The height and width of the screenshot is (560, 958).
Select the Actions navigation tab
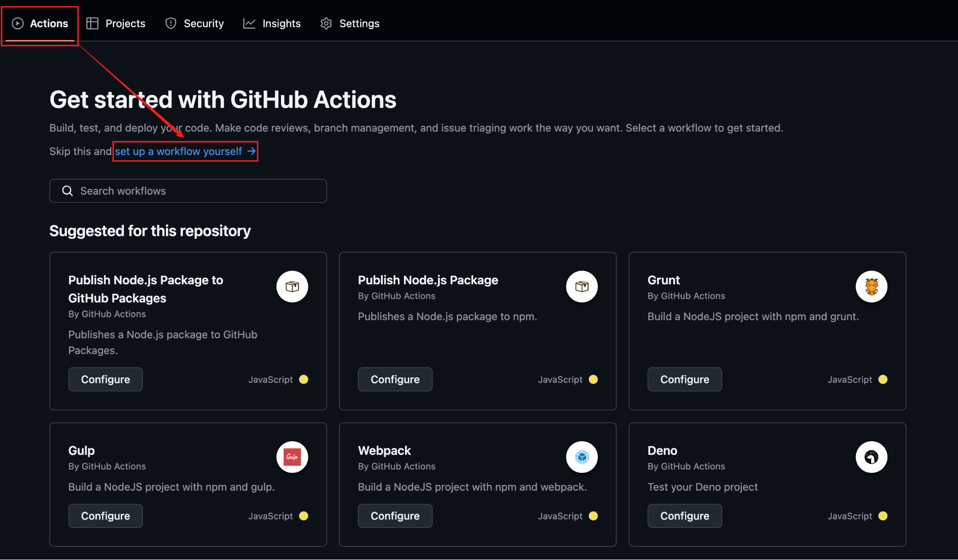point(39,22)
